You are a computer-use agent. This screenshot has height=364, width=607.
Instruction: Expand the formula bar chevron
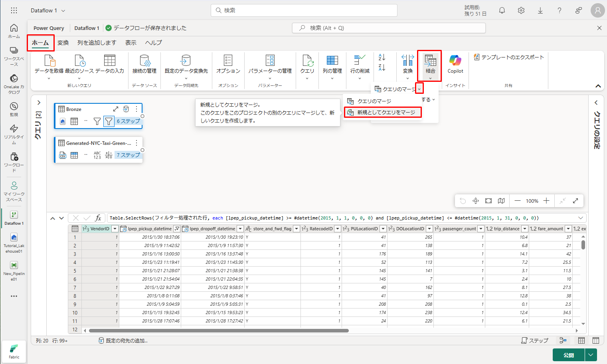(581, 218)
